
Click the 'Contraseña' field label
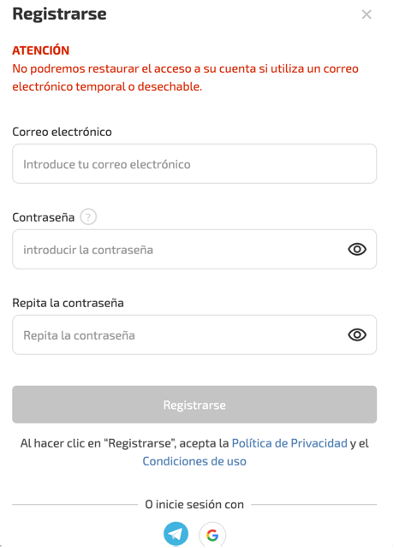click(x=43, y=217)
